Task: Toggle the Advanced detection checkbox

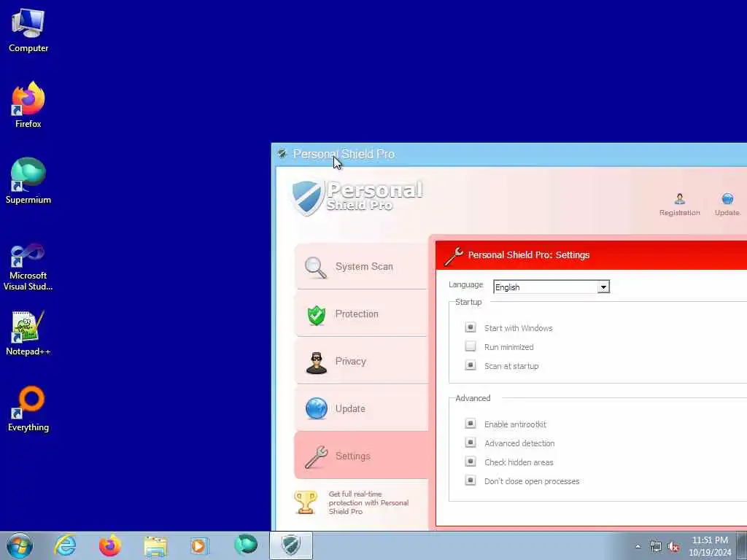Action: point(471,443)
